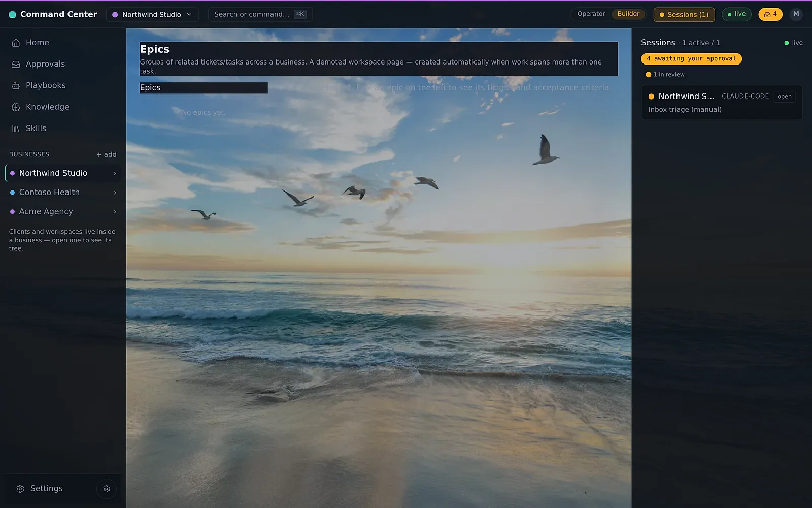
Task: Open Approvals in the sidebar
Action: [63, 64]
